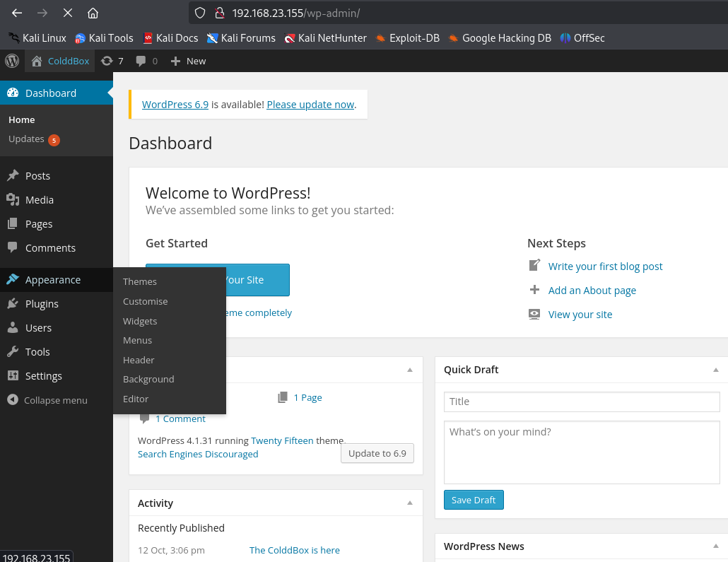Open the New content menu
This screenshot has height=562, width=728.
188,61
